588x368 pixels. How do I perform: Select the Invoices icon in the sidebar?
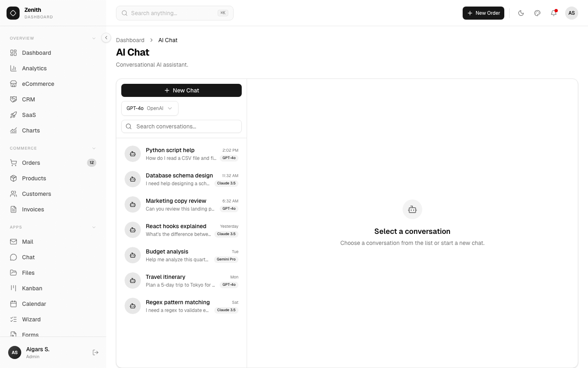point(14,209)
